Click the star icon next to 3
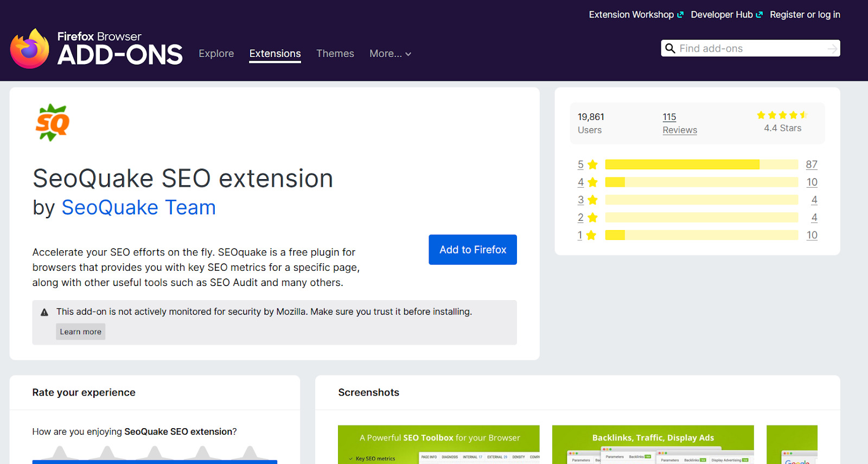 [592, 200]
